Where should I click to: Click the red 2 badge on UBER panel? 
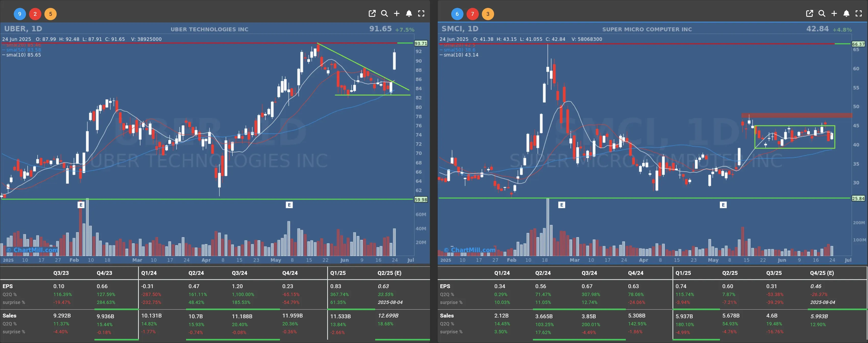point(35,14)
